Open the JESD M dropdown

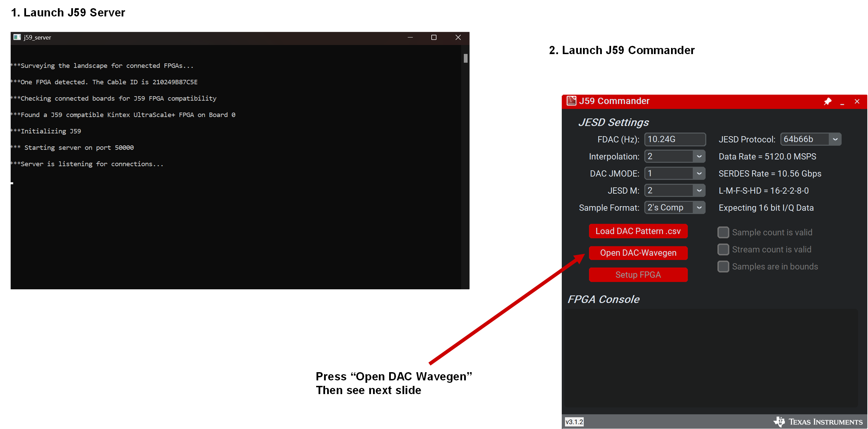pos(699,190)
